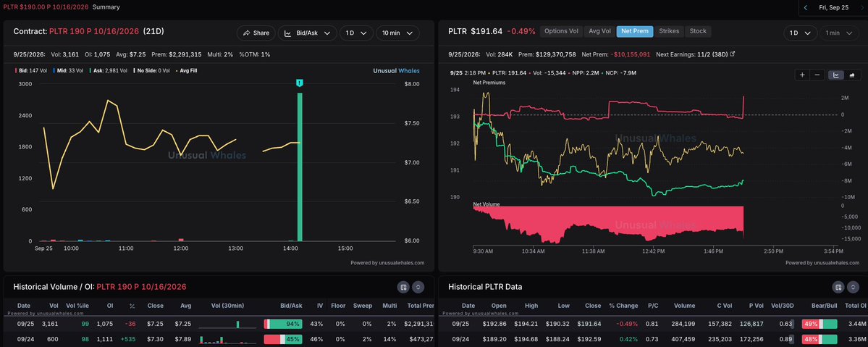Collapse the Historical Volume / OI table

pyautogui.click(x=418, y=287)
